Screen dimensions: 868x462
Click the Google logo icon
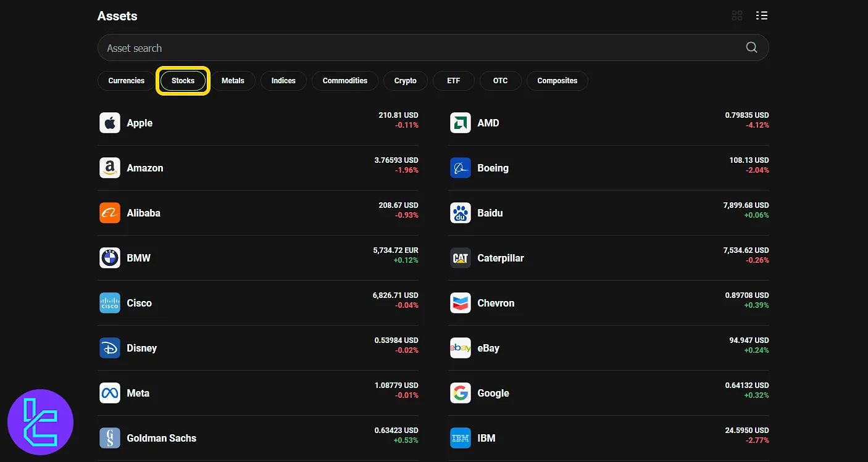[x=461, y=393]
